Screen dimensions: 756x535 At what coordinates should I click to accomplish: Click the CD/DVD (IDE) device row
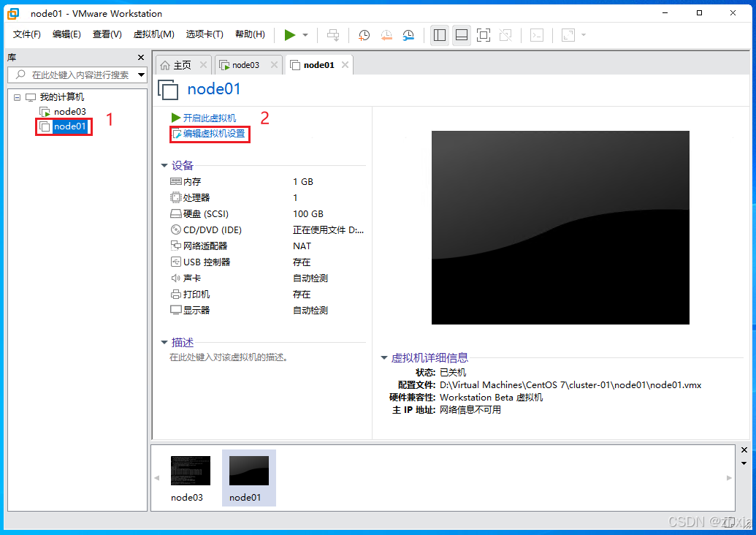(267, 230)
